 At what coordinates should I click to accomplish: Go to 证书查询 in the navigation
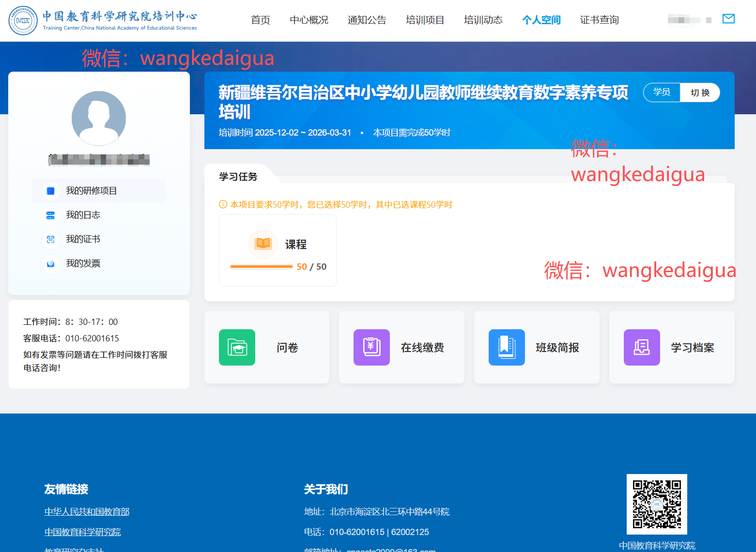(x=599, y=20)
